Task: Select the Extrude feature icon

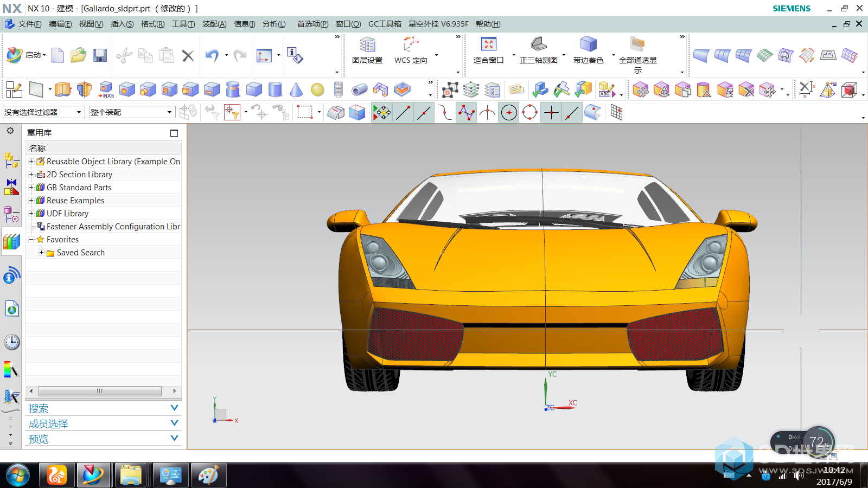Action: [63, 89]
